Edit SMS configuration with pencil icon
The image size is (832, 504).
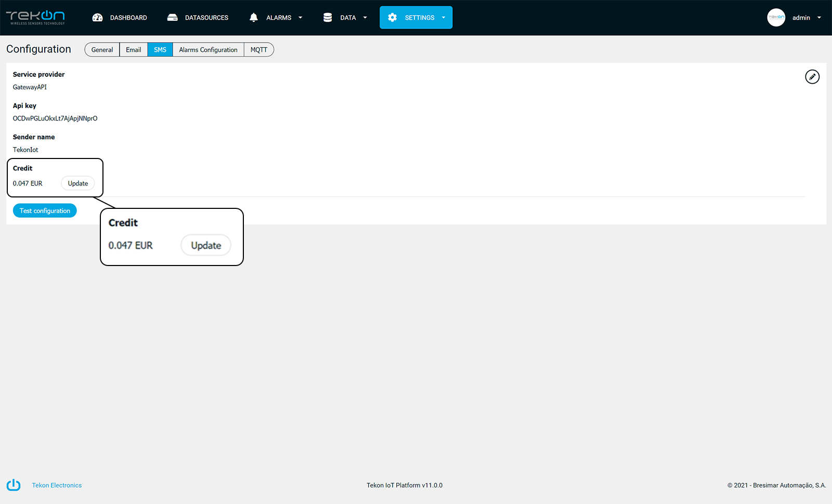click(x=812, y=77)
